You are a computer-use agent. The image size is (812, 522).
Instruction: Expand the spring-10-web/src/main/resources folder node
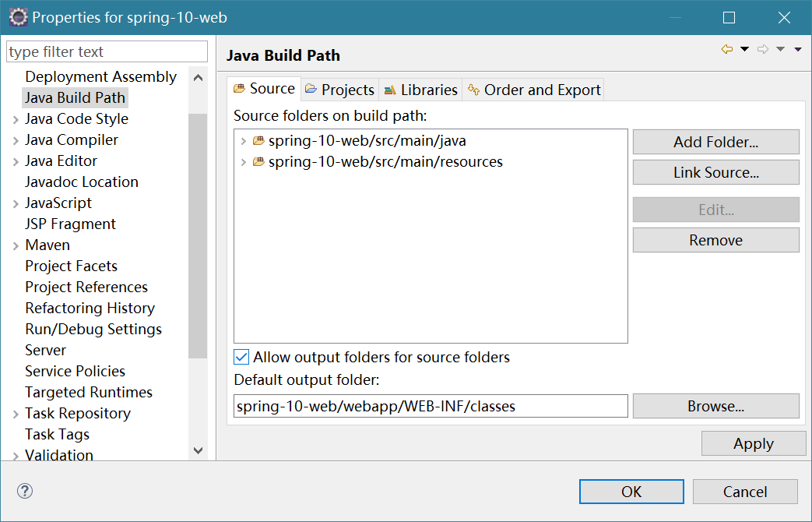[x=243, y=162]
